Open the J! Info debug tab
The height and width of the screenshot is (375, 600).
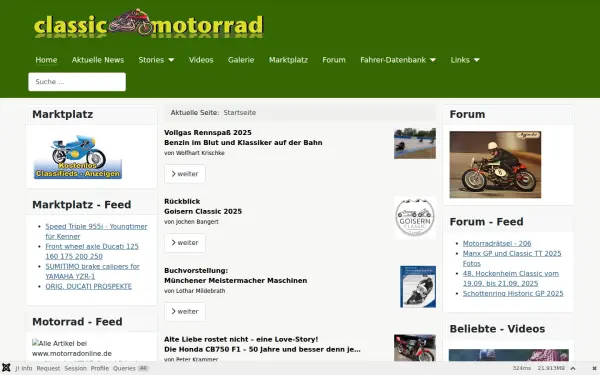[23, 368]
